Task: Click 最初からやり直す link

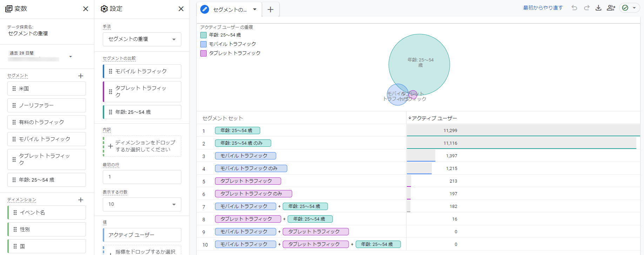Action: pyautogui.click(x=543, y=8)
